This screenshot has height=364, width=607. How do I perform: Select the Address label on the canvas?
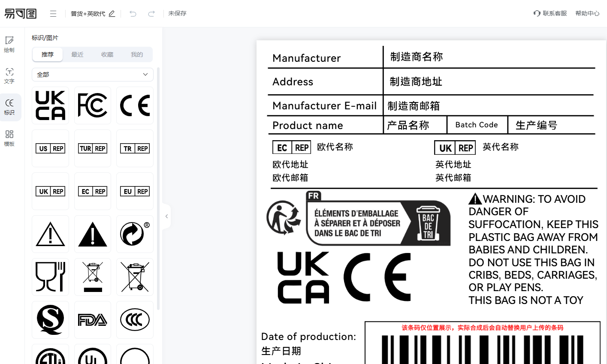pos(293,81)
